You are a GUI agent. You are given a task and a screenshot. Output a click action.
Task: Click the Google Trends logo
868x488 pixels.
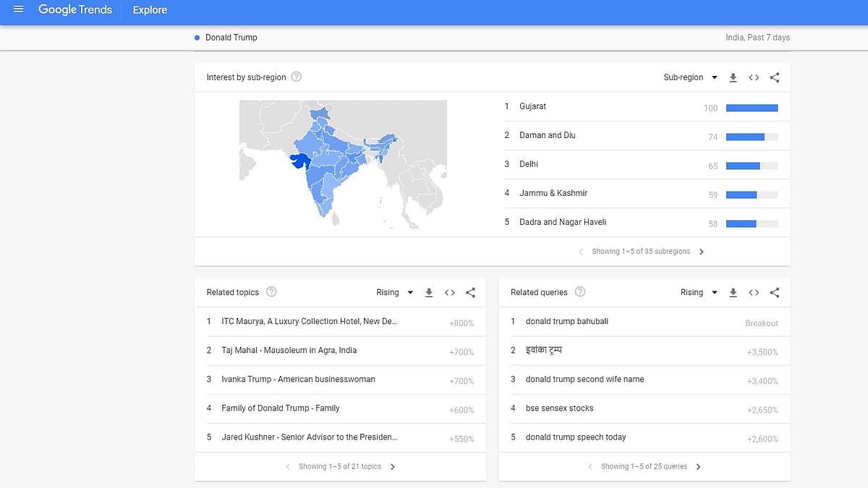75,10
